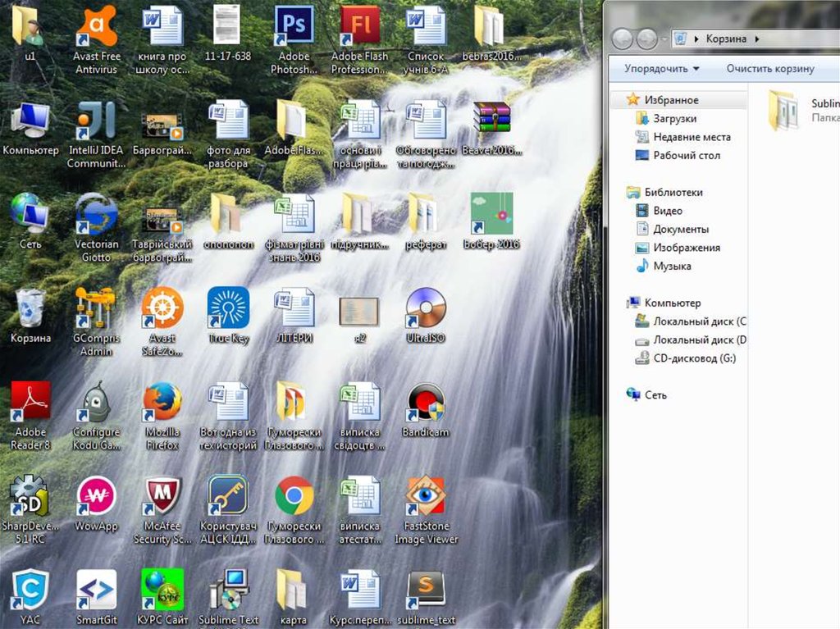This screenshot has width=840, height=629.
Task: Open the Avast Free Antivirus icon
Action: pyautogui.click(x=96, y=28)
